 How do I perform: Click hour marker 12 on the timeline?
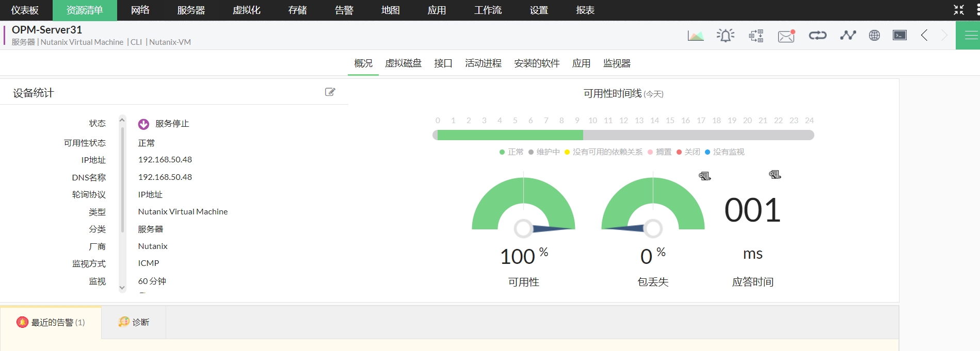point(623,121)
